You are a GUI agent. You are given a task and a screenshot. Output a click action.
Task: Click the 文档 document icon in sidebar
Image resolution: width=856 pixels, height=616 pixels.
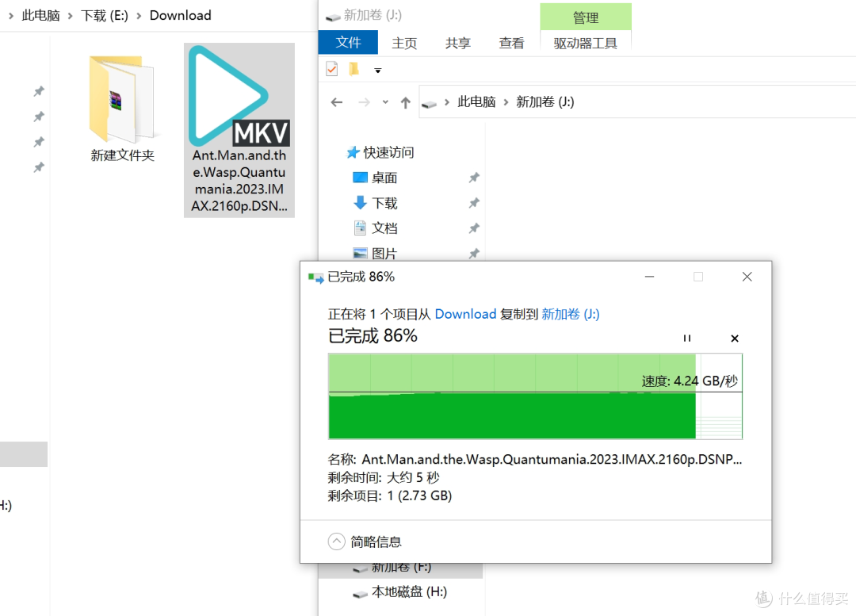360,228
